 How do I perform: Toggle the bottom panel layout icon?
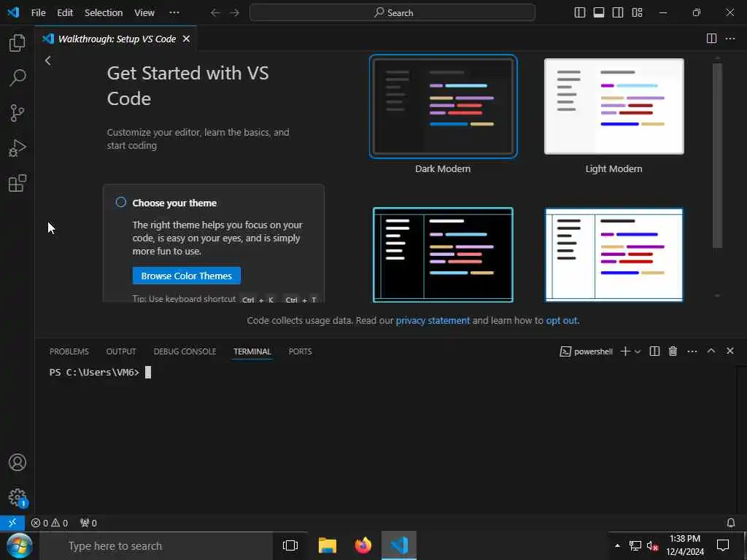pos(599,13)
